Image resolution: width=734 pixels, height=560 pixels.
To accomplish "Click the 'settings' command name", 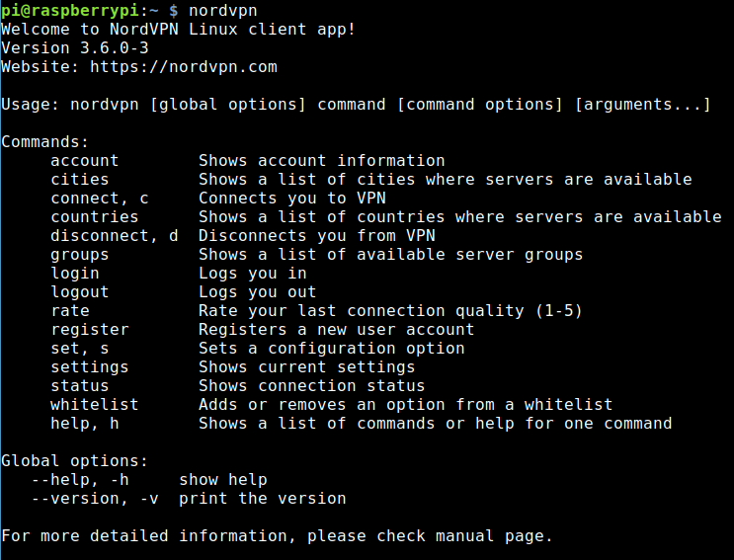I will click(90, 367).
